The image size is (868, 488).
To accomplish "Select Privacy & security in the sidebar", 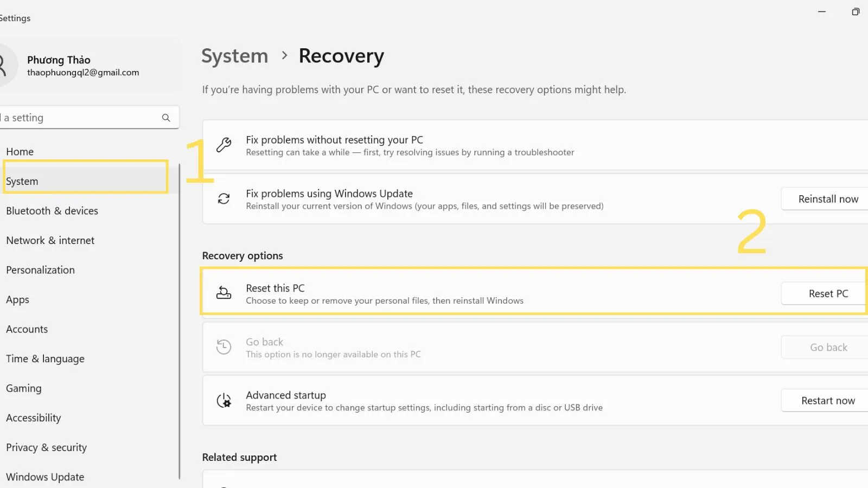I will (x=46, y=447).
